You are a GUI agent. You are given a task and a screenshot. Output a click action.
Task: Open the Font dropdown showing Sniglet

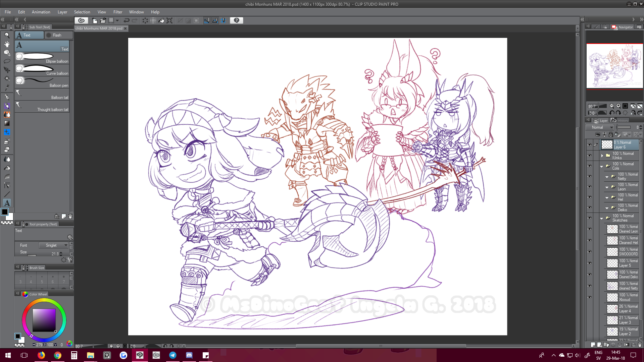(x=53, y=245)
